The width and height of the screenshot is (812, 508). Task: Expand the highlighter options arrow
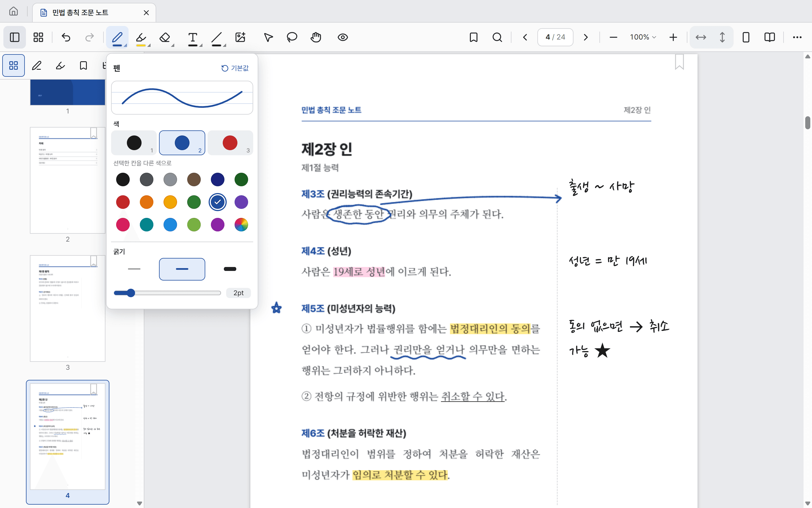pos(149,45)
